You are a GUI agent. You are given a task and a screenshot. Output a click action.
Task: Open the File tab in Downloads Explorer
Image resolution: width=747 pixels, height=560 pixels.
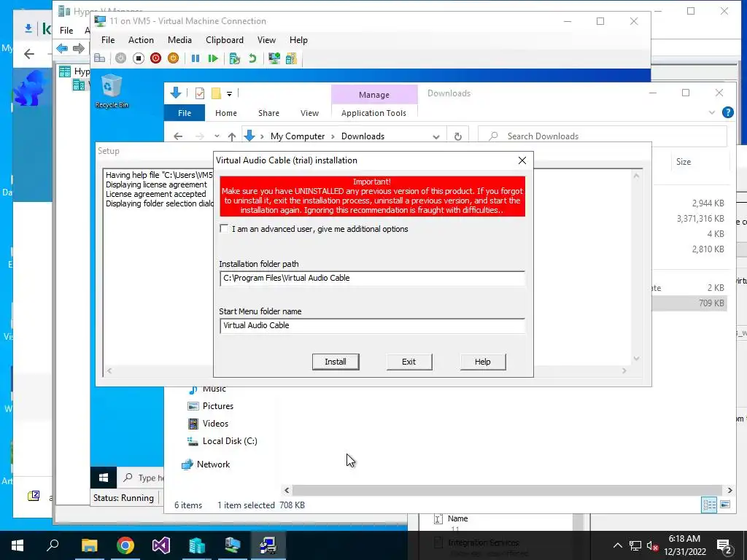(x=185, y=113)
